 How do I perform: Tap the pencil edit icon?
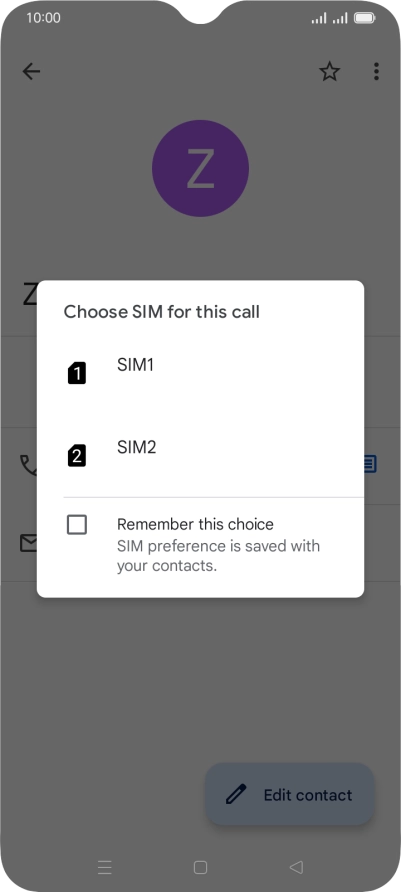236,794
